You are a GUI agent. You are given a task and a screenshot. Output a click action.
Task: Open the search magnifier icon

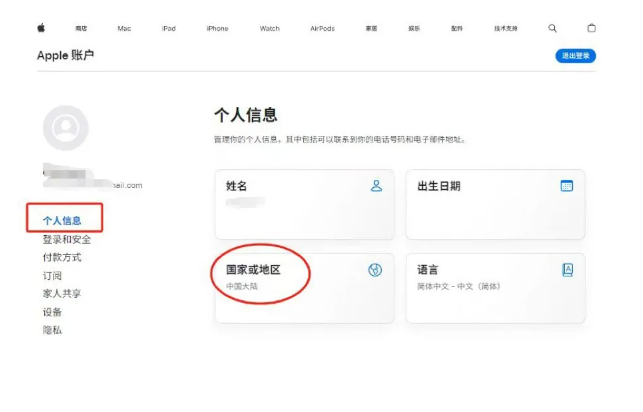tap(552, 28)
